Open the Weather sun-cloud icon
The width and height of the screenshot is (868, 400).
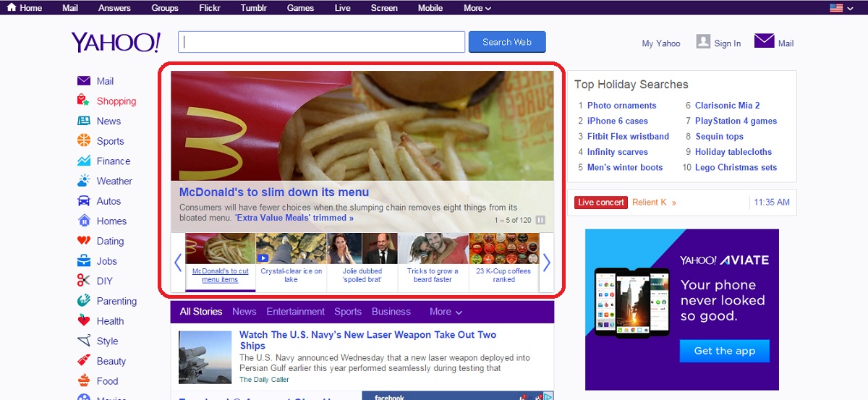(83, 181)
